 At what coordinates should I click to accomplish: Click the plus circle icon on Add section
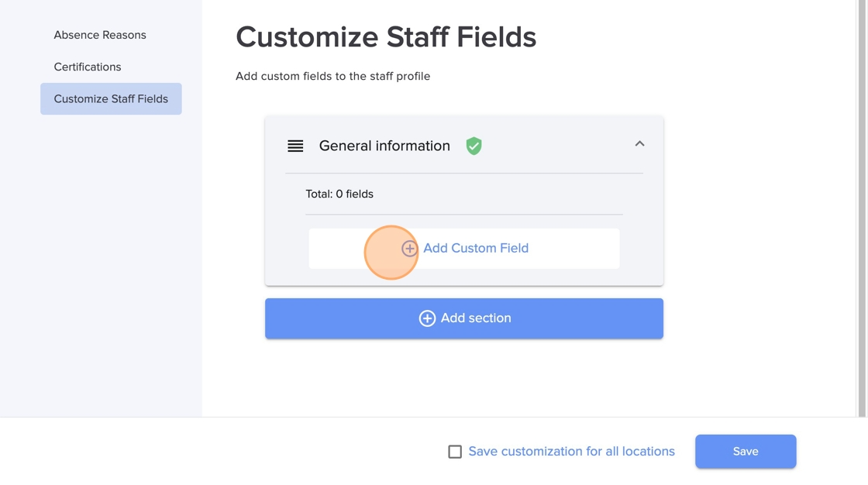click(427, 318)
